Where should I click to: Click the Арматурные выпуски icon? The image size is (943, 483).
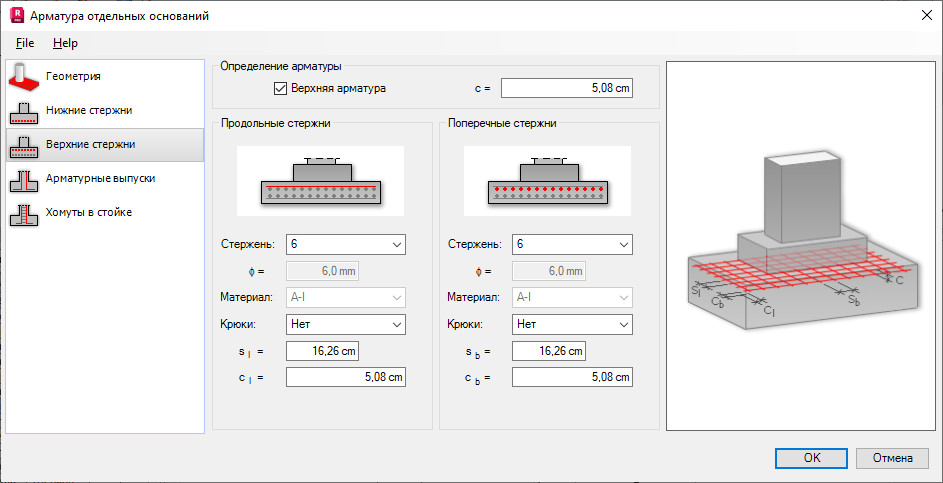coord(24,179)
